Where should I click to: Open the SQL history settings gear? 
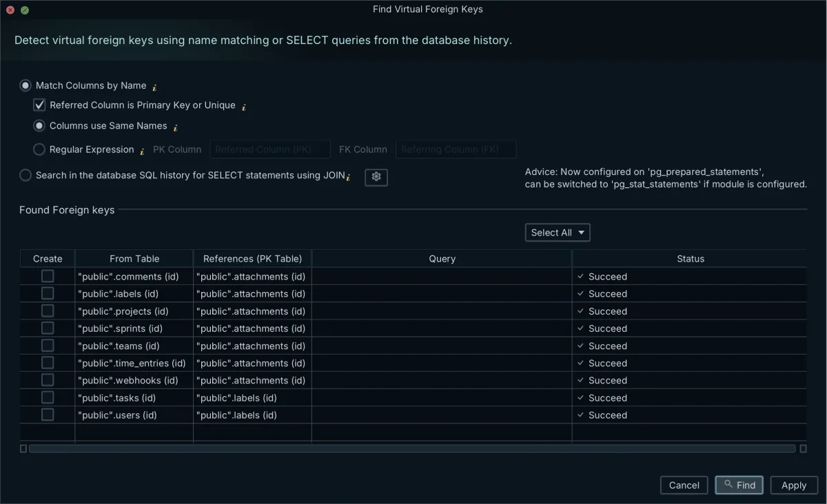pos(376,177)
